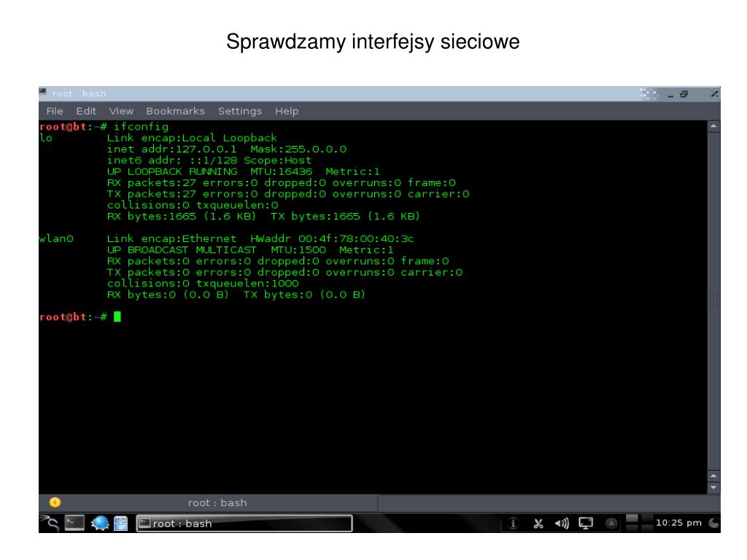The height and width of the screenshot is (560, 747).
Task: Click the dotted title bar button
Action: (649, 94)
